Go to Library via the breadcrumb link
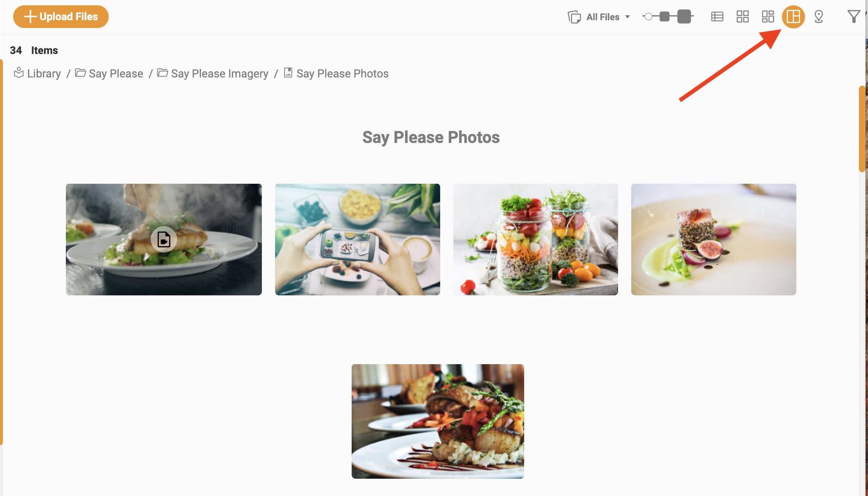The image size is (868, 496). click(43, 73)
